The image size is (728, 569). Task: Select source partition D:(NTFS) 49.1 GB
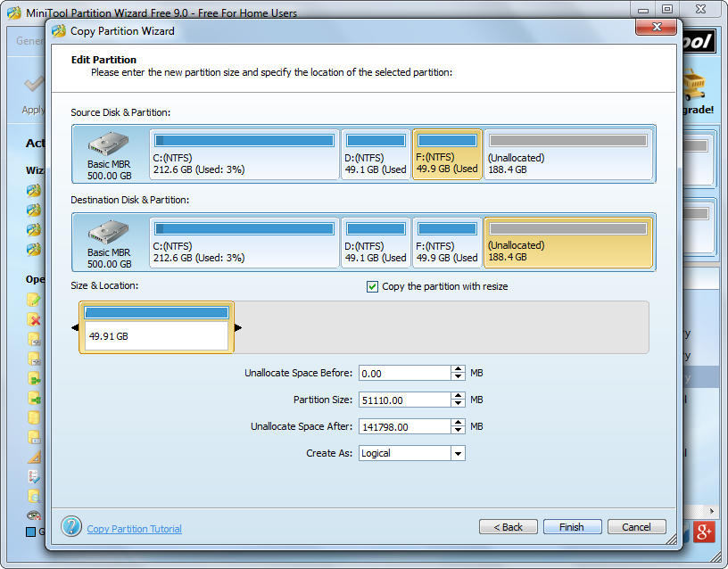(376, 154)
